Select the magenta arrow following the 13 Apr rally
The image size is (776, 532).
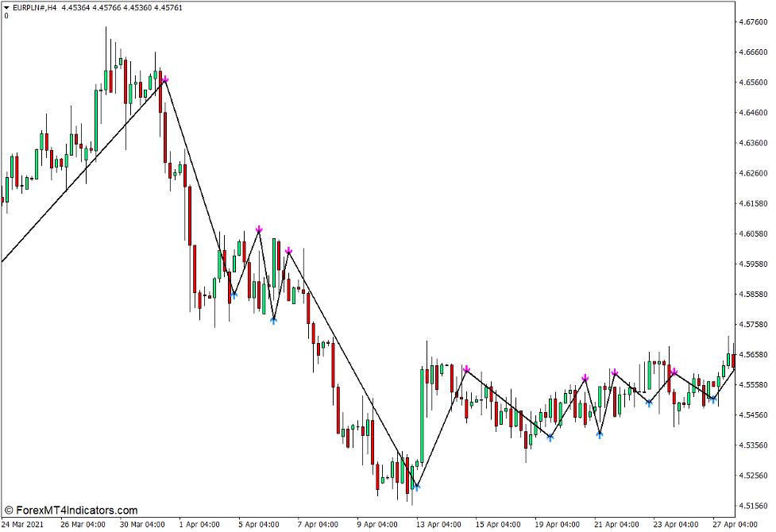tap(467, 369)
